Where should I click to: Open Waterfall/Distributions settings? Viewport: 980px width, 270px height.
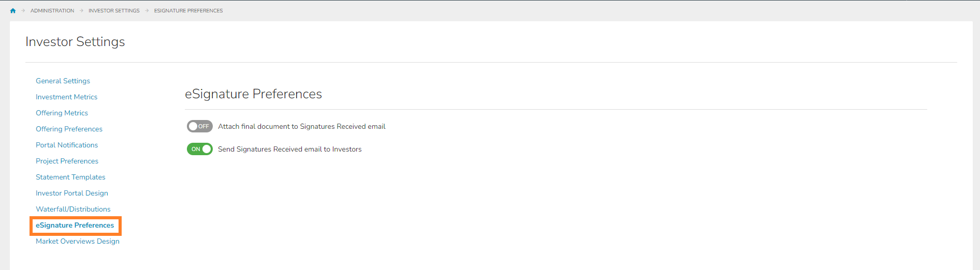coord(73,209)
